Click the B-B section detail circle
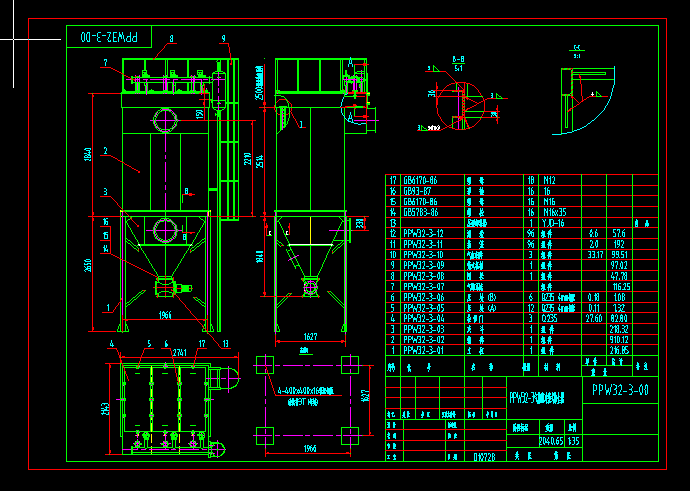Screen dimensions: 690x491 pos(460,106)
